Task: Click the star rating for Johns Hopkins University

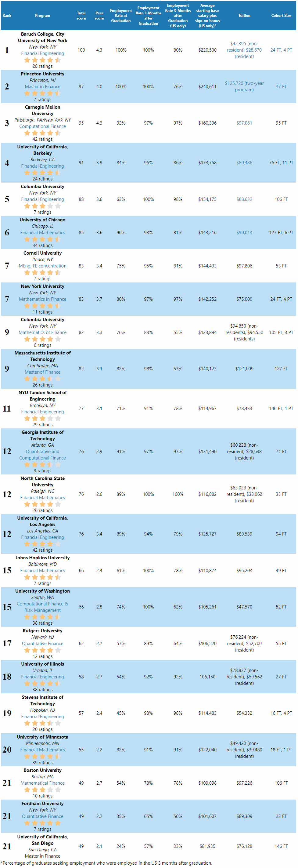Action: click(x=42, y=577)
